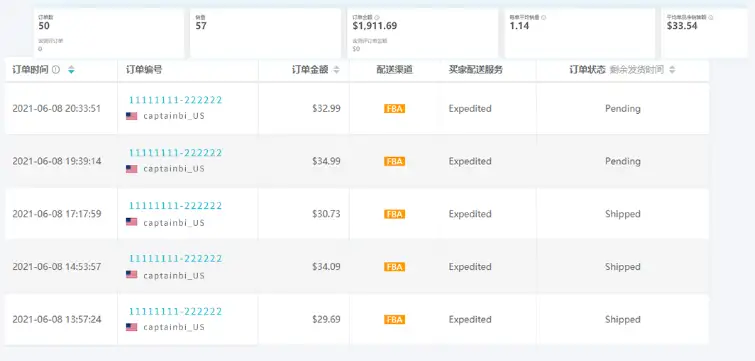This screenshot has width=755, height=361.
Task: Open order number link from 20:33:51 order
Action: point(175,100)
